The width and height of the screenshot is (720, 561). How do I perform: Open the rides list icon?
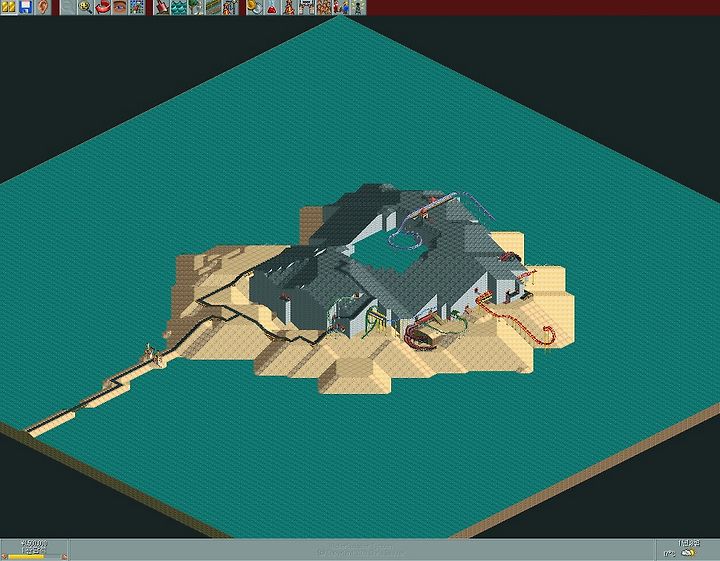coord(289,7)
